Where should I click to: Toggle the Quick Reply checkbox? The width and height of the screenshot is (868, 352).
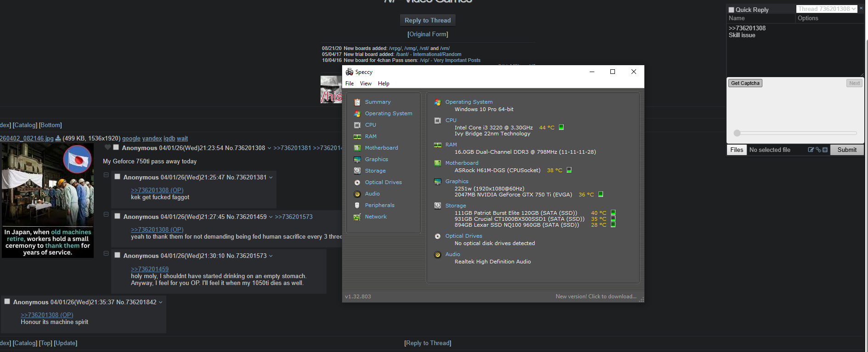tap(731, 10)
